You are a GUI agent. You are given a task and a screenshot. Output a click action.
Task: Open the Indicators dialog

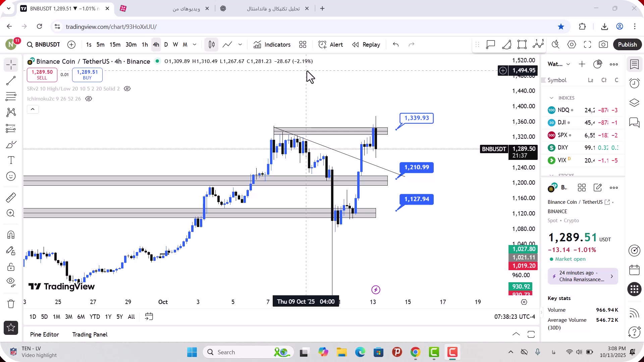point(272,45)
